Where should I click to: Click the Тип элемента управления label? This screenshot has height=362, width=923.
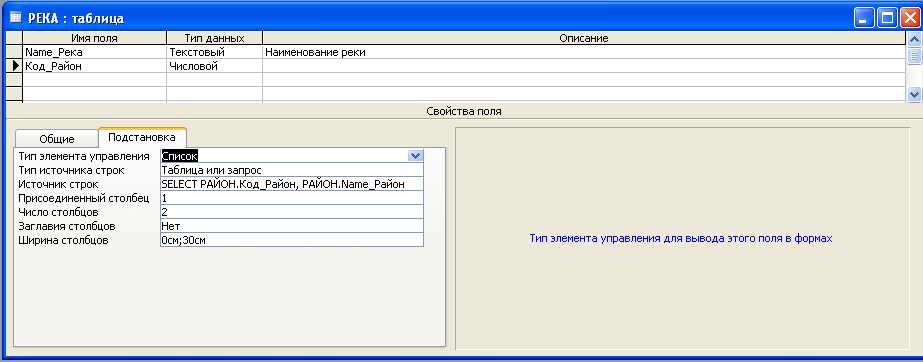click(x=84, y=156)
